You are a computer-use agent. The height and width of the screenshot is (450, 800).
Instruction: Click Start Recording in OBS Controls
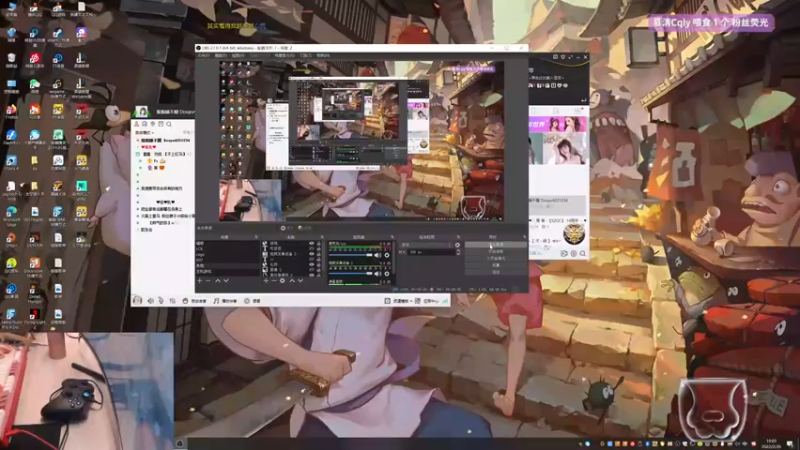[495, 252]
